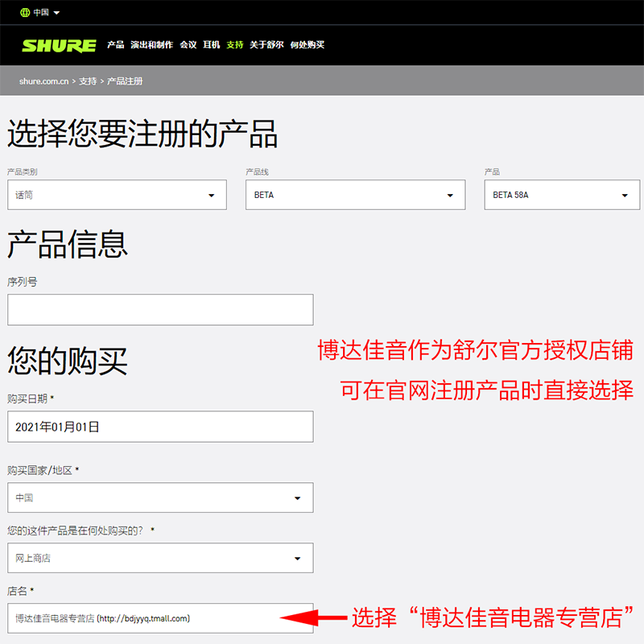The width and height of the screenshot is (644, 644).
Task: Click the 购买日期 date field
Action: tap(160, 427)
